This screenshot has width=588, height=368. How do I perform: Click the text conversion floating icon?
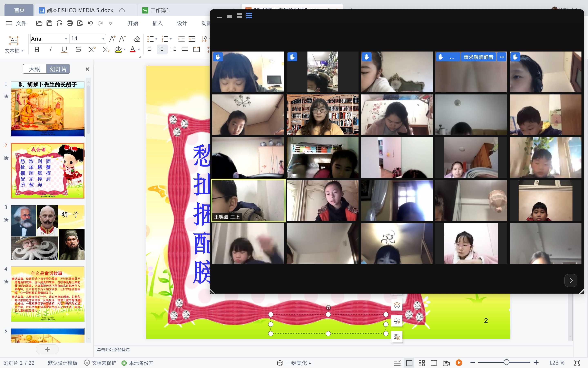(x=397, y=321)
